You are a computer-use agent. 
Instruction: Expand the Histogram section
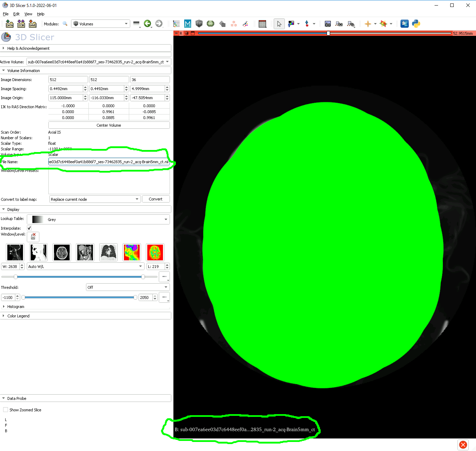[x=4, y=307]
